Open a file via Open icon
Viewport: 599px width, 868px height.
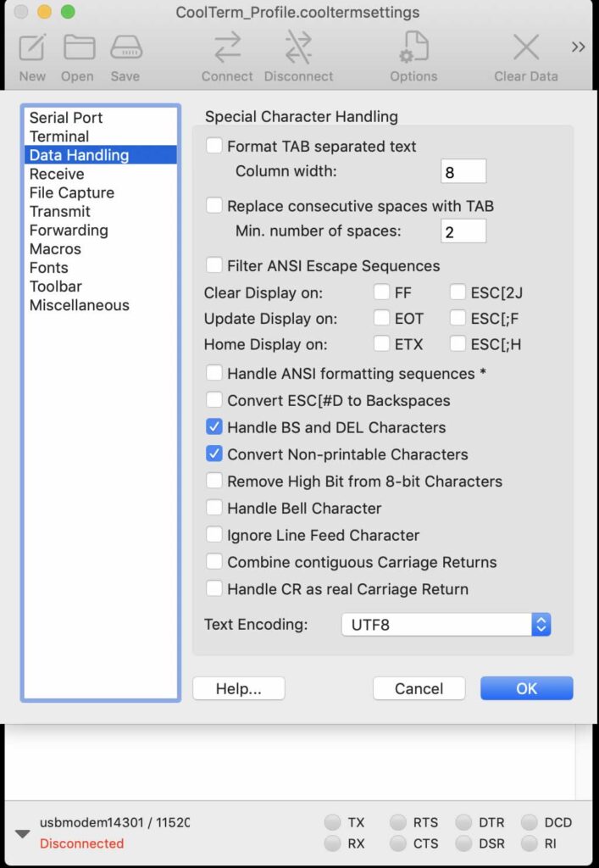point(78,48)
